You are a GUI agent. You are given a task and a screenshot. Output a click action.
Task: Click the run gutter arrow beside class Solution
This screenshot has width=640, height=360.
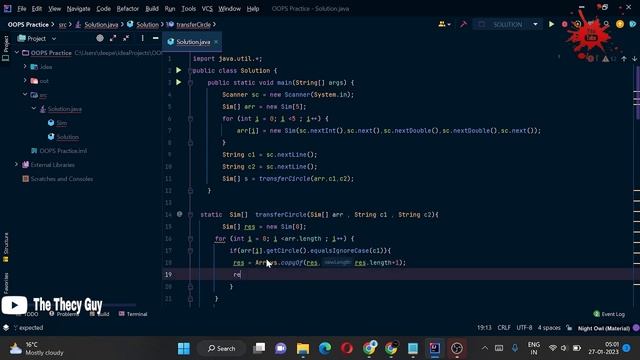point(178,70)
